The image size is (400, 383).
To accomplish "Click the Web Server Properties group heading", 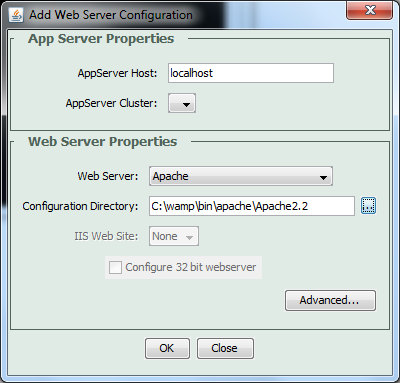I will pyautogui.click(x=103, y=142).
